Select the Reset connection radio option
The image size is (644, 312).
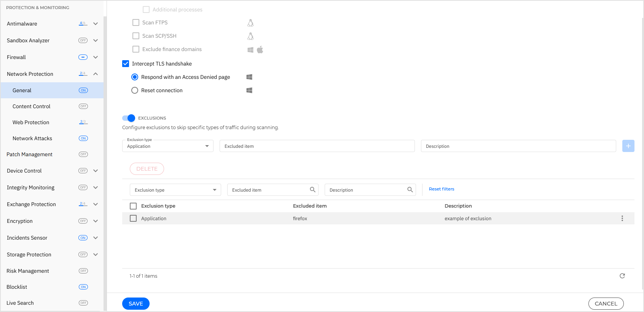(135, 90)
